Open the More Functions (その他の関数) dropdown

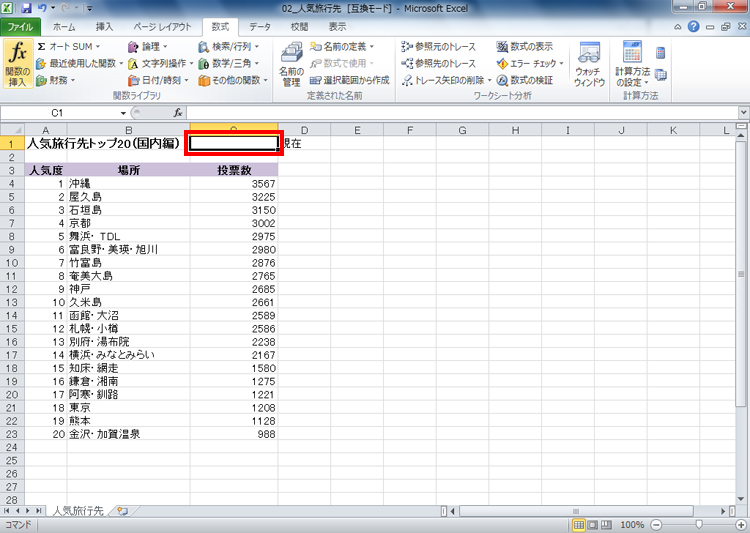[233, 80]
